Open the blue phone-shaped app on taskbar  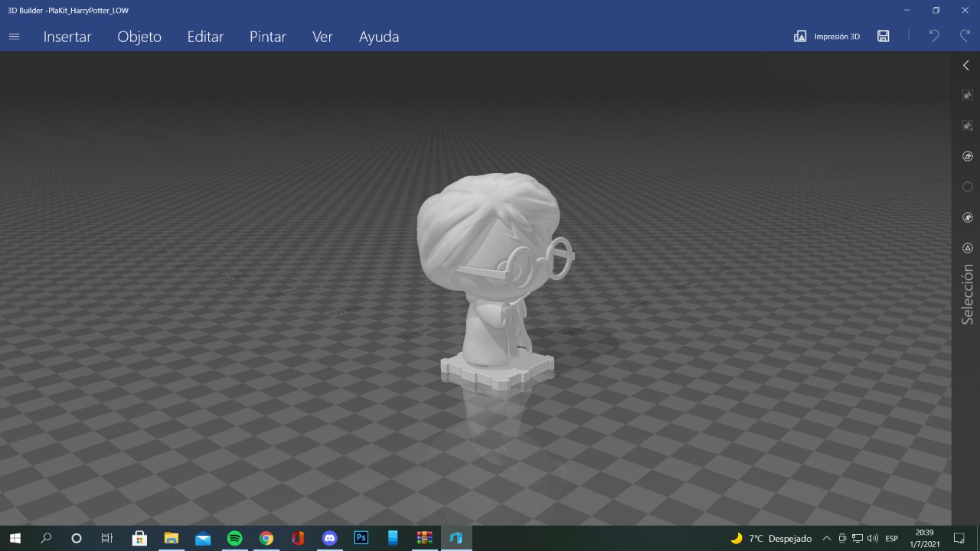click(393, 539)
